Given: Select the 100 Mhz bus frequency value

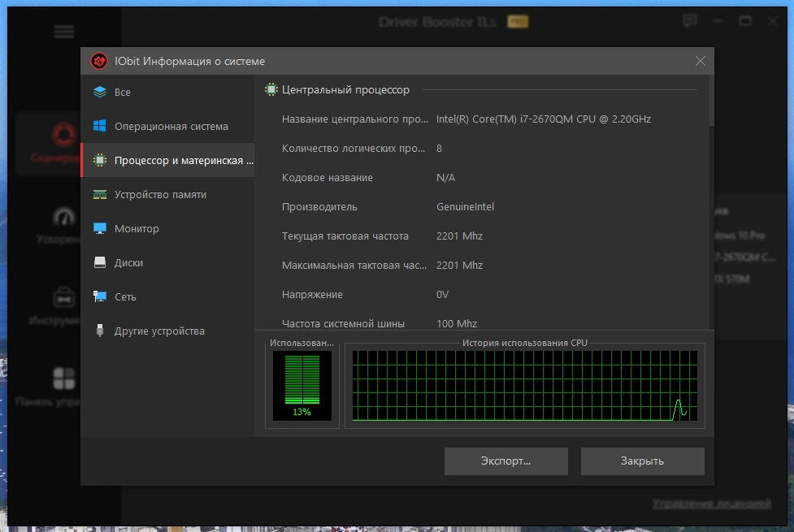Looking at the screenshot, I should coord(456,323).
